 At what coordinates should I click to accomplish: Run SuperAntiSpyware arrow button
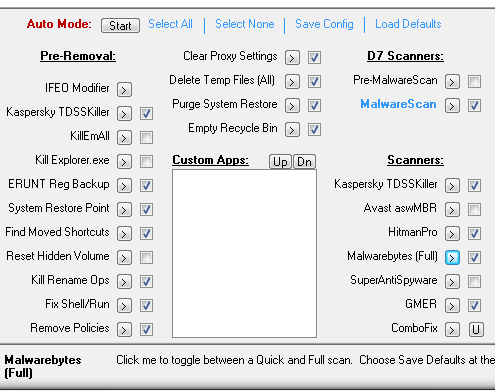coord(452,282)
